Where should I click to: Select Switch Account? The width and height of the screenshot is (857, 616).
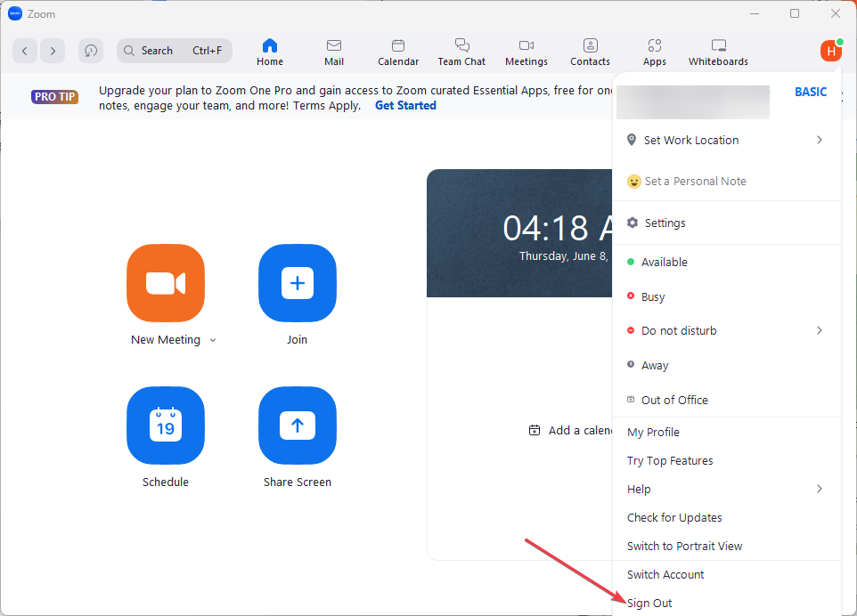click(726, 574)
